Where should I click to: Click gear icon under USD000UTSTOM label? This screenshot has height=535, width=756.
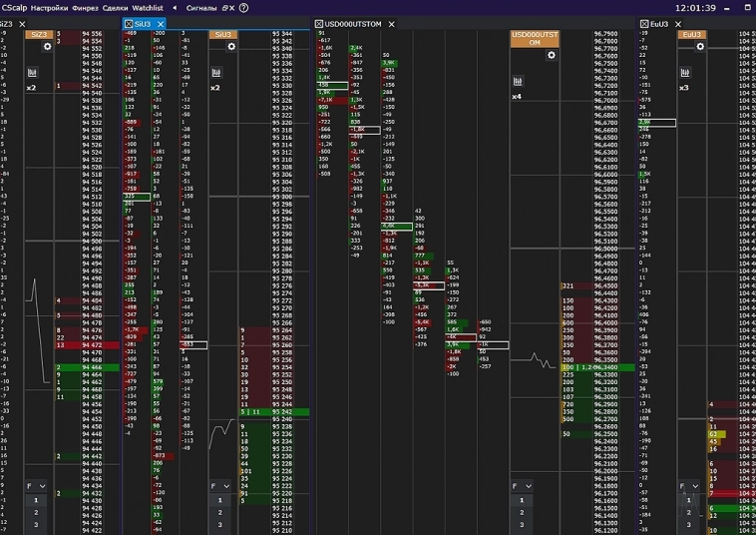551,55
